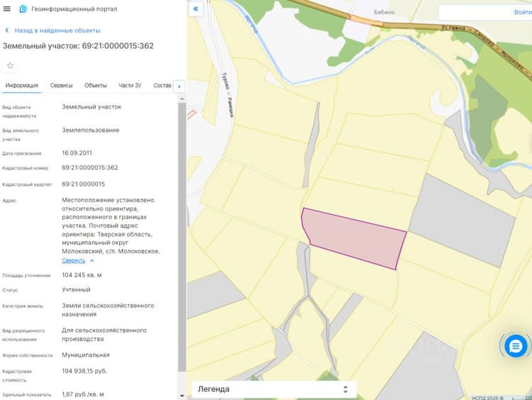
Task: Click the scrollbar down arrow in info panel
Action: [x=182, y=396]
